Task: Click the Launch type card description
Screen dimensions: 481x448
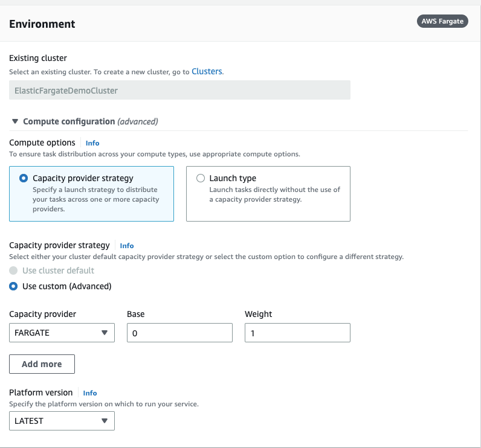Action: click(x=274, y=194)
